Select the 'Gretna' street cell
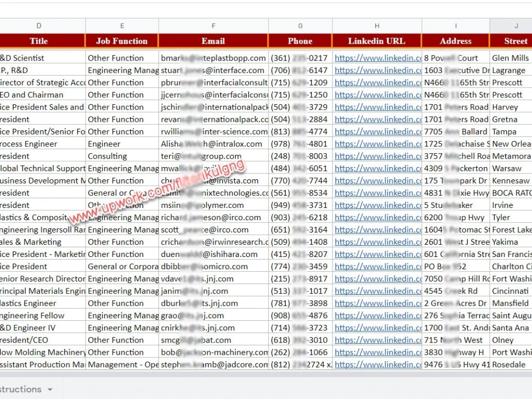 click(x=511, y=119)
